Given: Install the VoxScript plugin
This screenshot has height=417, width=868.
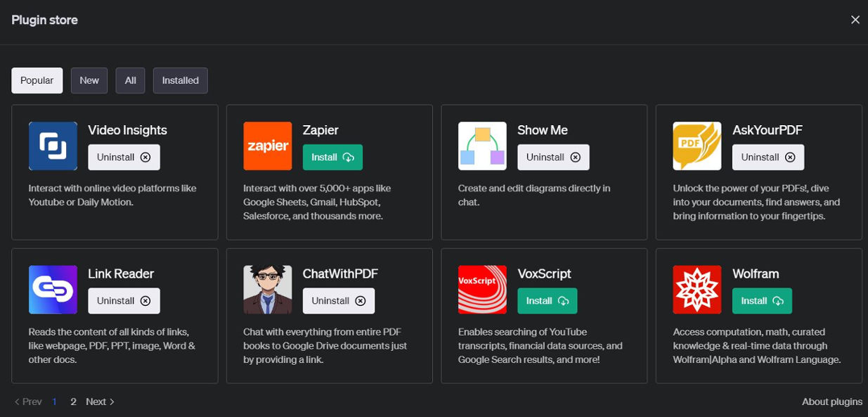Looking at the screenshot, I should click(x=548, y=301).
